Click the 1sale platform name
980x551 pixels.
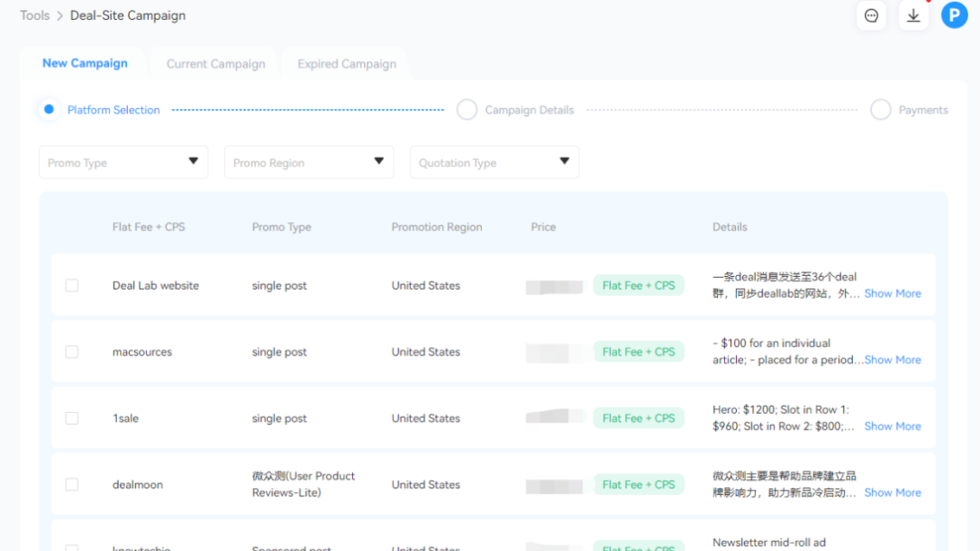click(125, 418)
